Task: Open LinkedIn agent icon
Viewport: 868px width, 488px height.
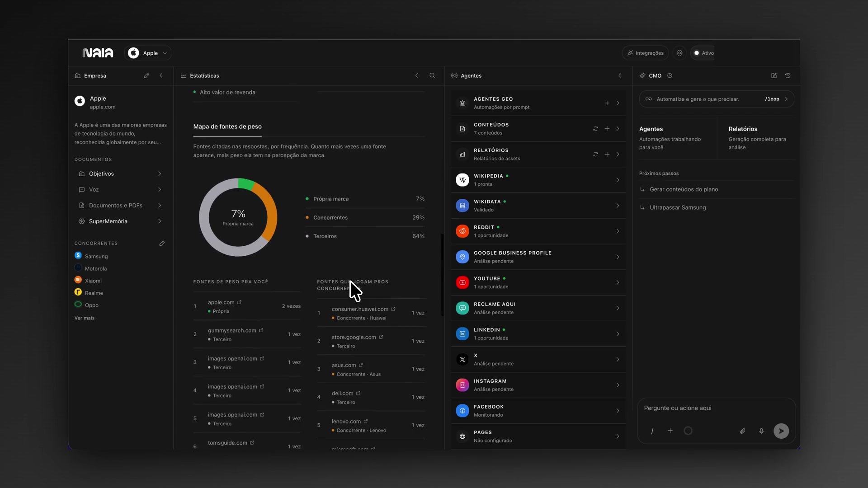Action: tap(462, 334)
